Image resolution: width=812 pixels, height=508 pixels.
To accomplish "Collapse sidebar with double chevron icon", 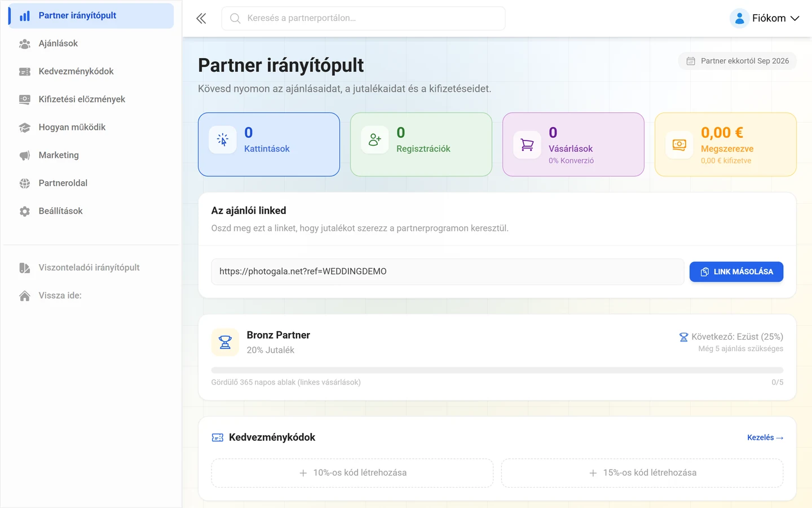I will point(201,19).
